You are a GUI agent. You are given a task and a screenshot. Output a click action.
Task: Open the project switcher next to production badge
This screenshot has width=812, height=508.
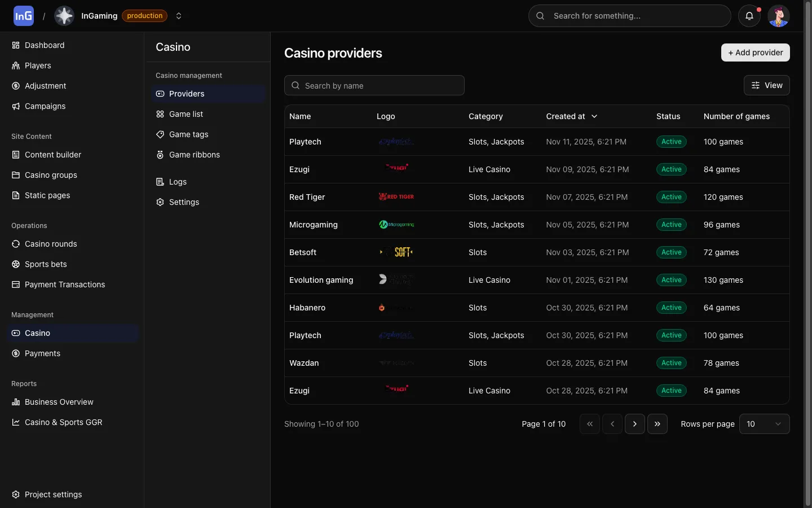click(x=179, y=16)
